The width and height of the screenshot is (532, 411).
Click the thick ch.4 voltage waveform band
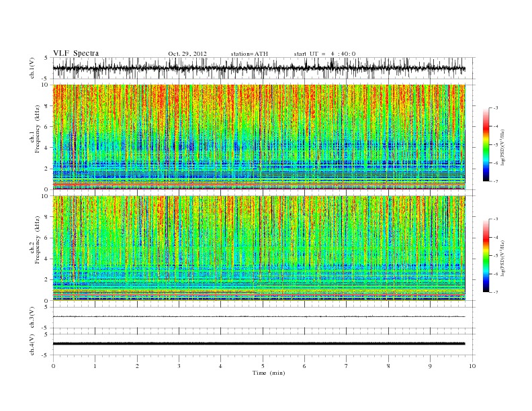point(259,344)
